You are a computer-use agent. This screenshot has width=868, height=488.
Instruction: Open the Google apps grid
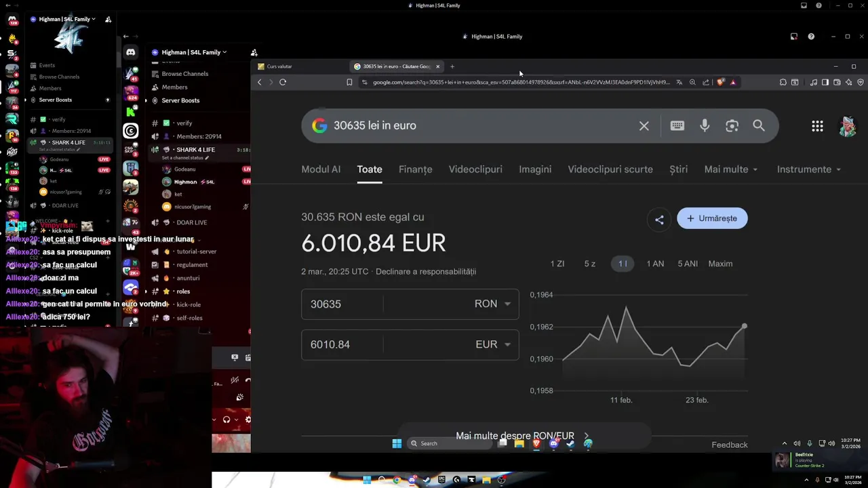point(817,125)
